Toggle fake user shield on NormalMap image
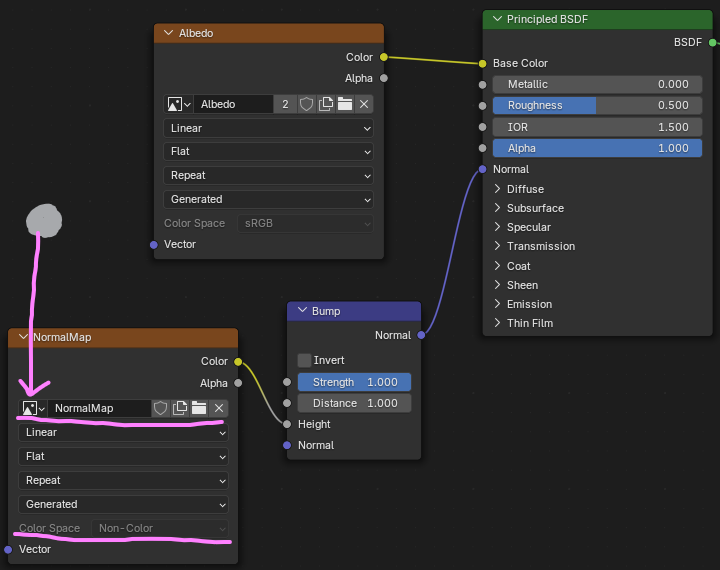 pos(161,408)
